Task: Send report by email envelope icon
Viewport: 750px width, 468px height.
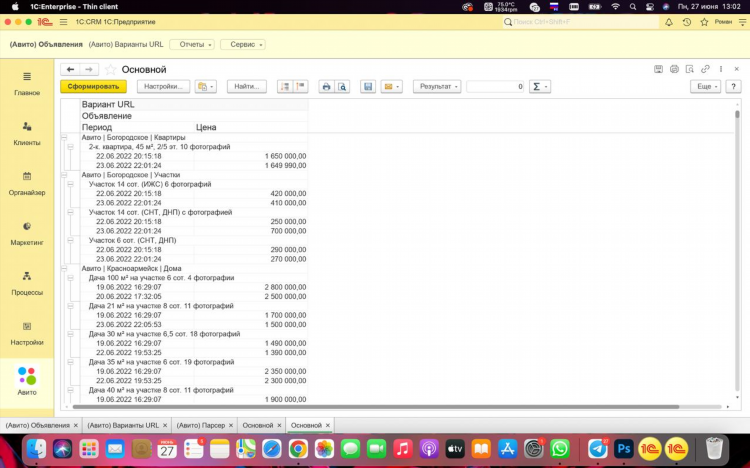Action: point(391,87)
